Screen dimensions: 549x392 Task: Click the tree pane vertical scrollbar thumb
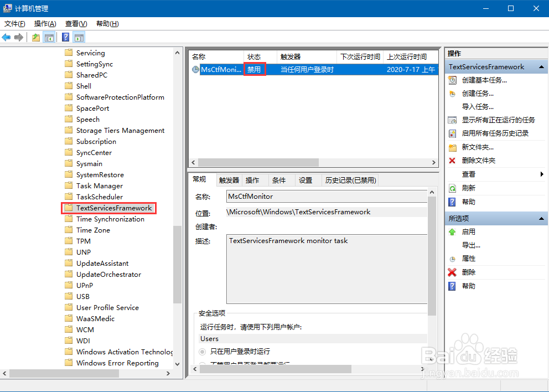177,265
